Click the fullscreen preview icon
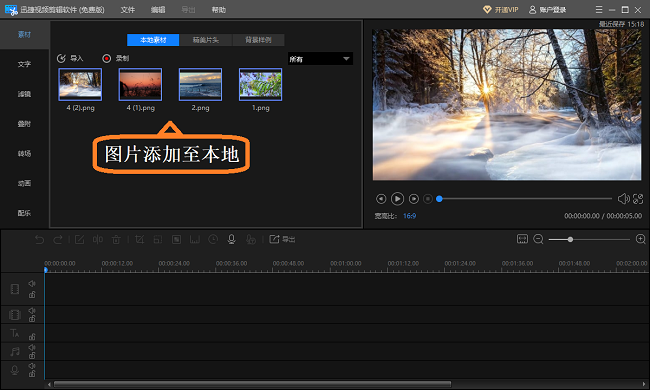The width and height of the screenshot is (650, 390). (x=638, y=199)
